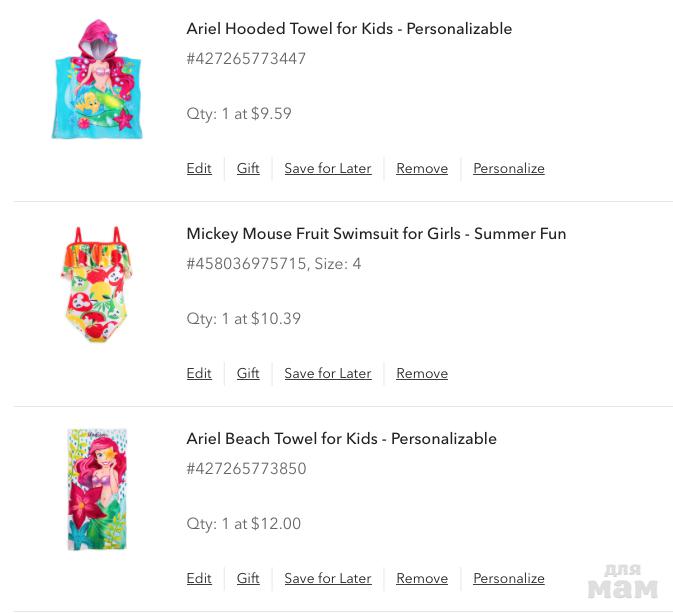This screenshot has width=673, height=613.
Task: Remove the Ariel Beach Towel from cart
Action: 422,578
